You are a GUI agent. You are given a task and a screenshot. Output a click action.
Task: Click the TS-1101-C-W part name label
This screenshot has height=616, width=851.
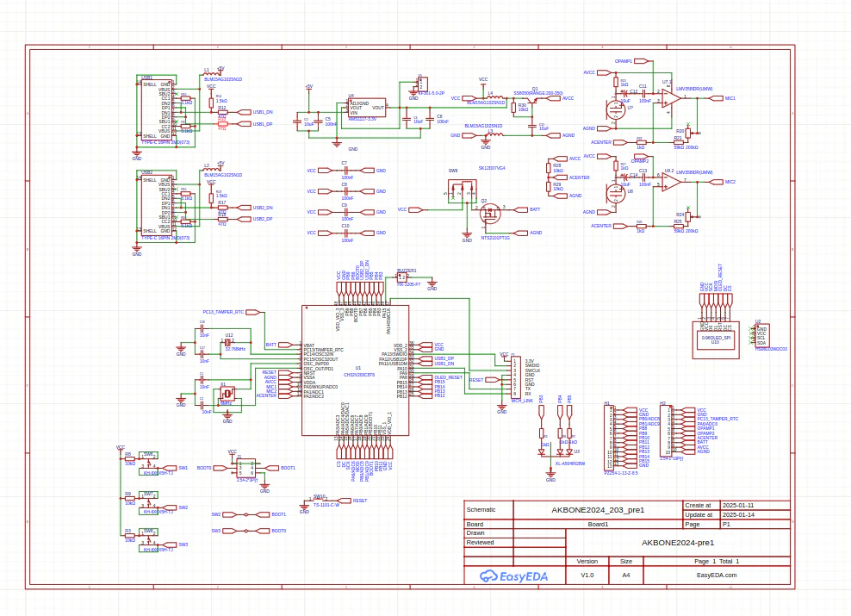326,505
